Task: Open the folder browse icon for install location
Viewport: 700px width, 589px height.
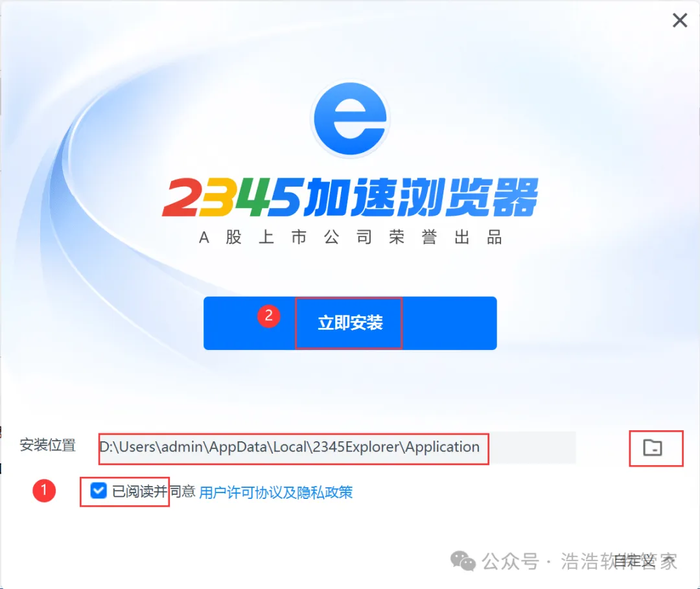Action: 653,448
